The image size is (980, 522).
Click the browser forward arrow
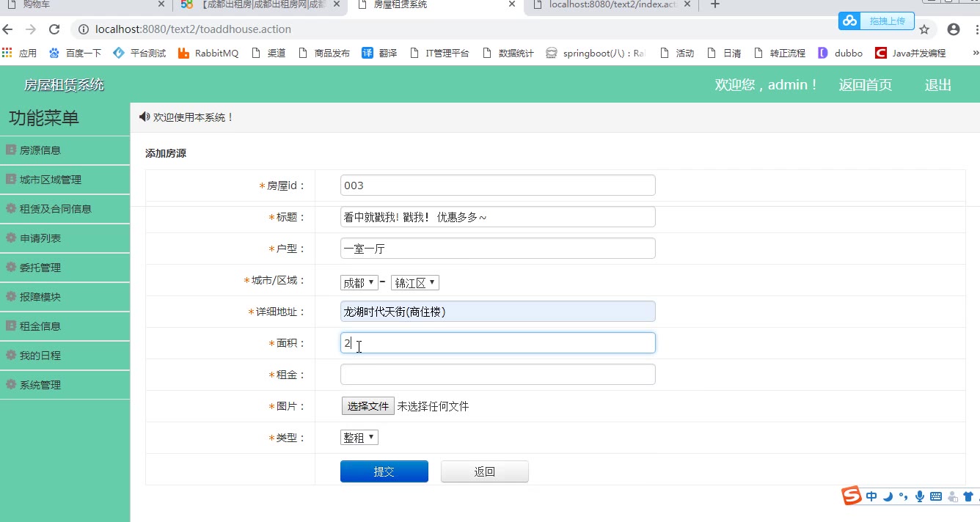[x=31, y=29]
